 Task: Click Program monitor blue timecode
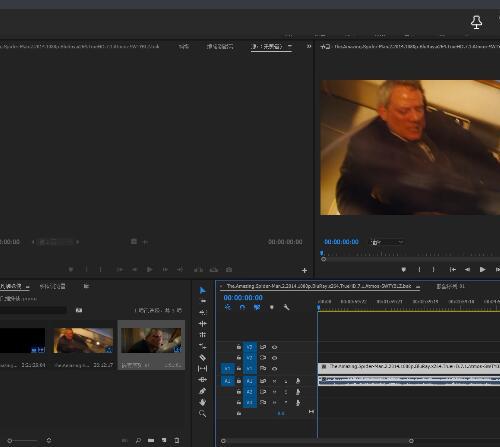coord(341,242)
